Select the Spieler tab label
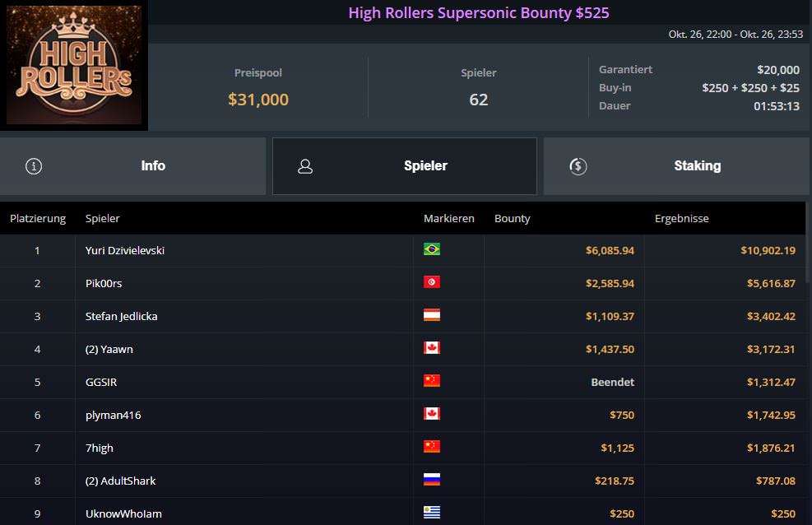812x525 pixels. [425, 166]
